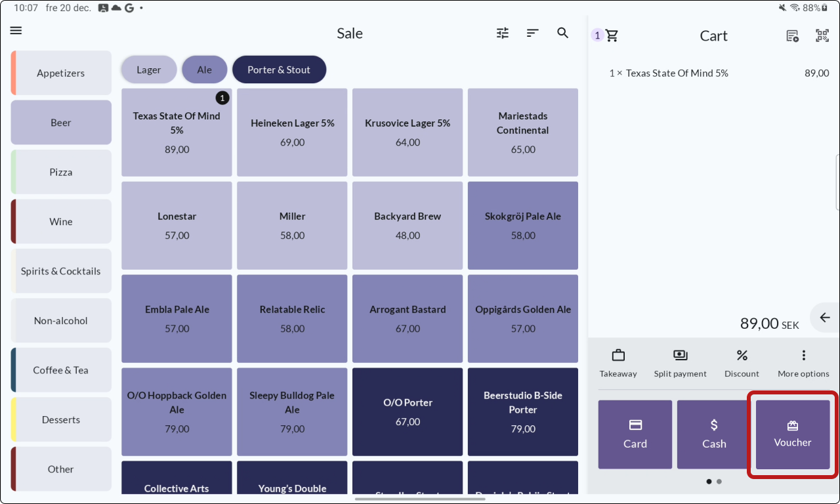The height and width of the screenshot is (504, 840).
Task: Add Miller beer to cart
Action: (x=292, y=226)
